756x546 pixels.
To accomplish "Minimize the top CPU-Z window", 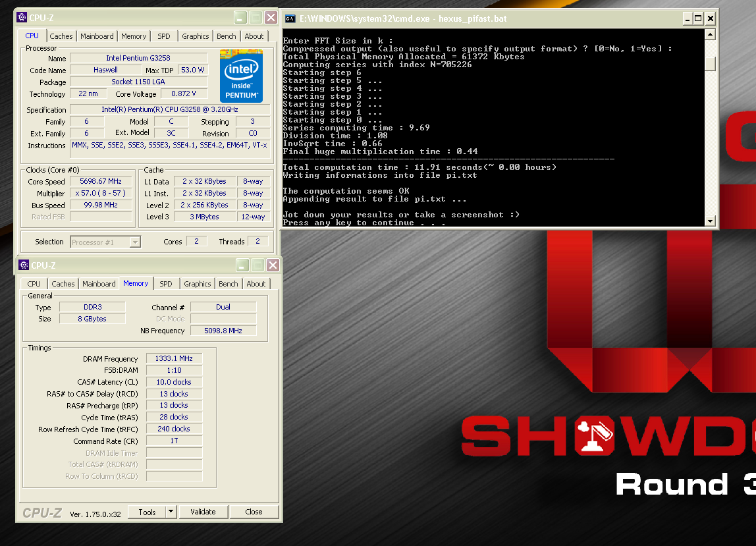I will pyautogui.click(x=240, y=18).
